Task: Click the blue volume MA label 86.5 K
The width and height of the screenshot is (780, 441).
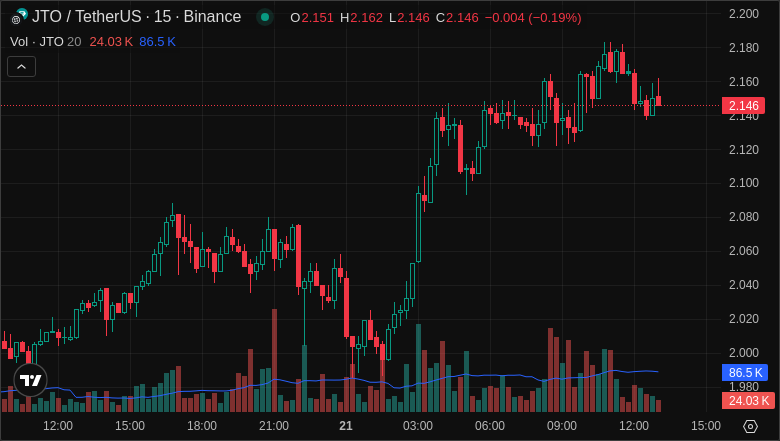Action: (x=745, y=372)
